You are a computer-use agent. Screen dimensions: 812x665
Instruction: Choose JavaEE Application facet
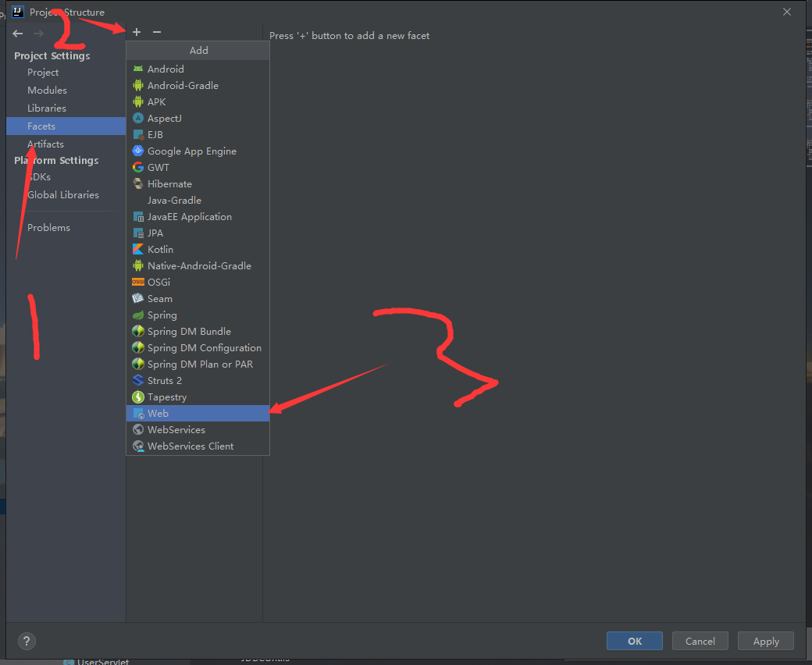(x=198, y=216)
